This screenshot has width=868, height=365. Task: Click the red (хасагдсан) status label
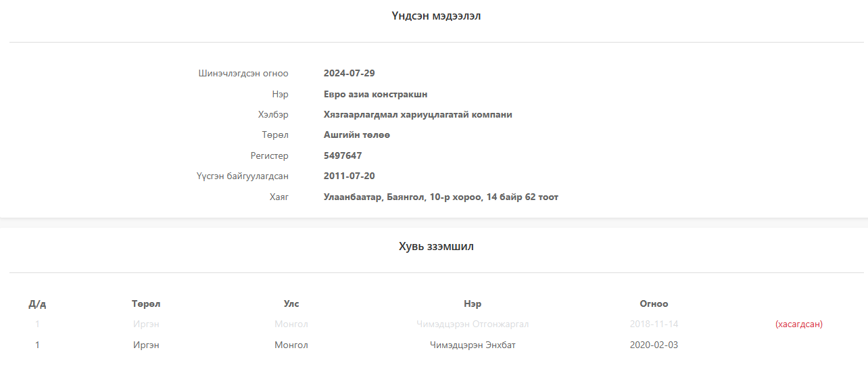(798, 324)
